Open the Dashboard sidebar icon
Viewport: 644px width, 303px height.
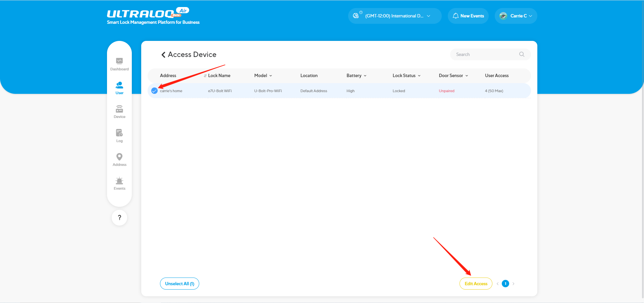pos(119,61)
